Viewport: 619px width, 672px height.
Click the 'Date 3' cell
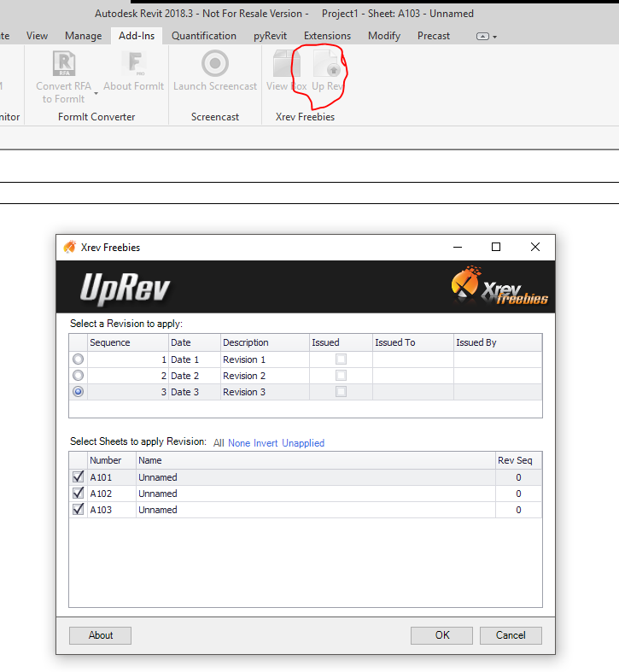tap(194, 392)
